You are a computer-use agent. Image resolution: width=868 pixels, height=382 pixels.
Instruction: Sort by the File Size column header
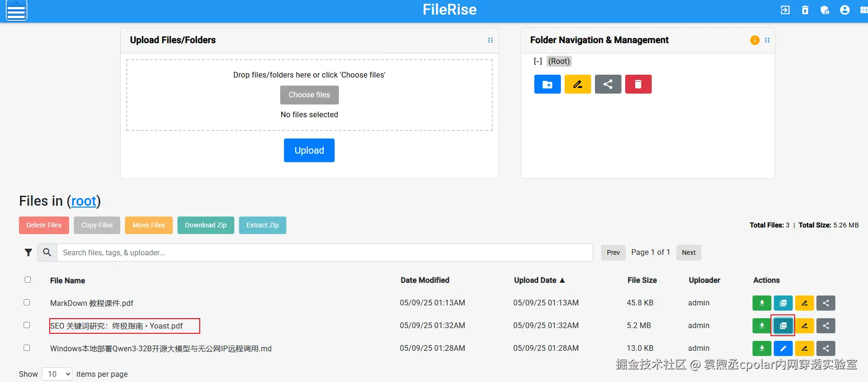pyautogui.click(x=642, y=280)
